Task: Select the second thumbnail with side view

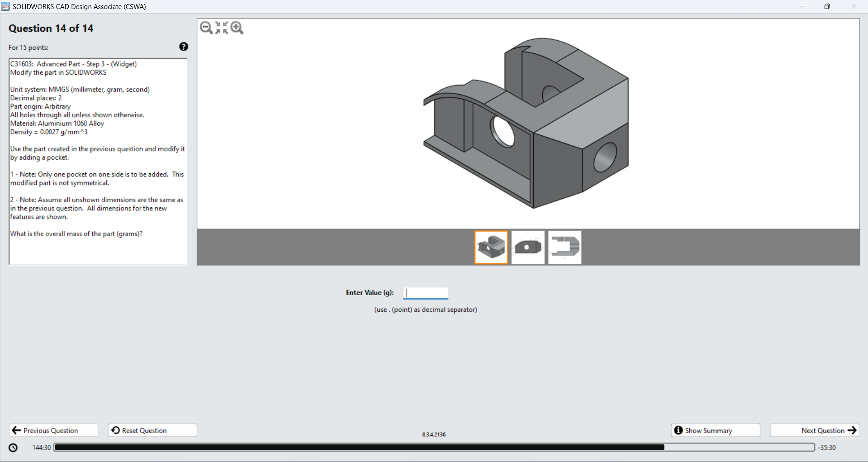Action: (528, 248)
